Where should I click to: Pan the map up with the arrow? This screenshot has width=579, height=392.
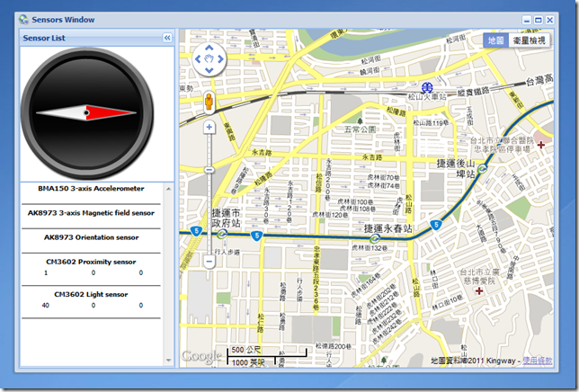[x=209, y=48]
